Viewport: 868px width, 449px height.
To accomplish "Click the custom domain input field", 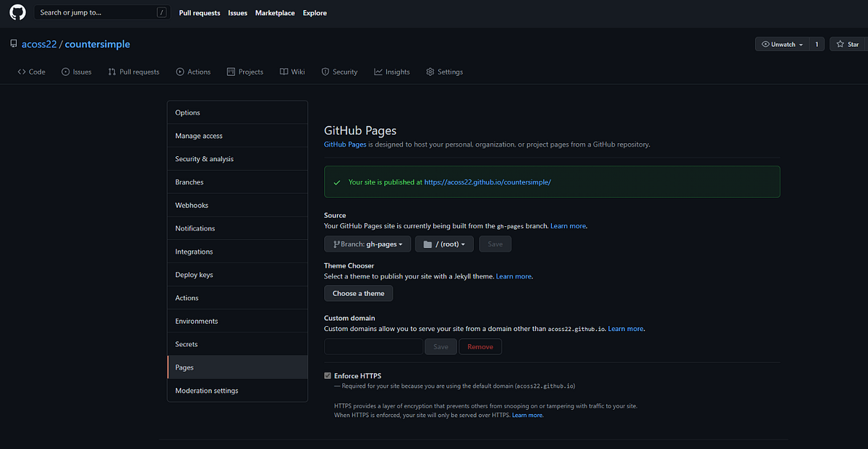I will (373, 346).
